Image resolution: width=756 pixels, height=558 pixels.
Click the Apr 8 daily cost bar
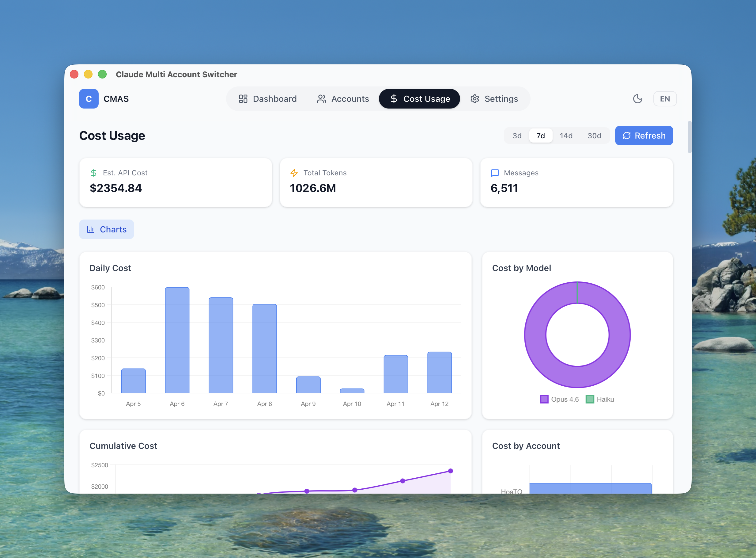coord(265,349)
